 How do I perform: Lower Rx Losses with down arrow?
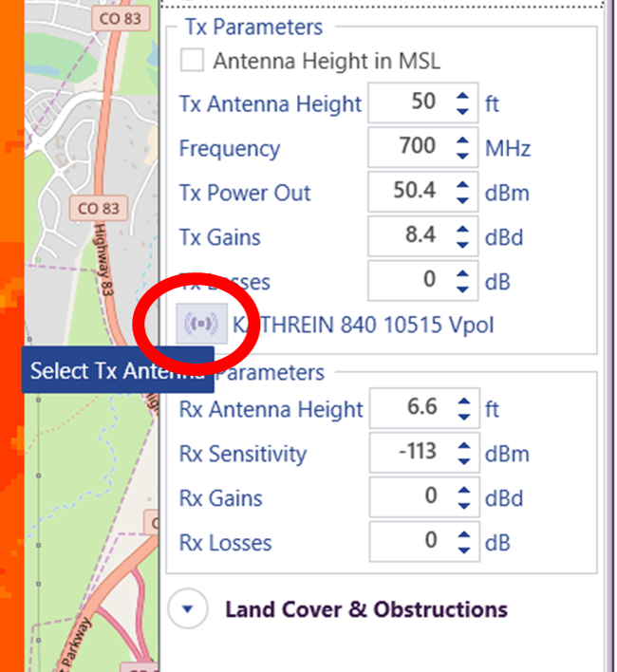tap(462, 551)
